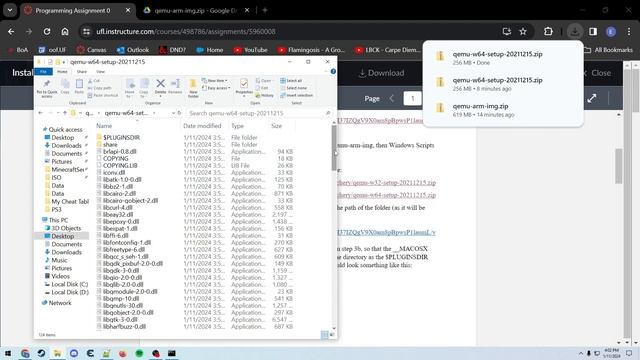Click the PDF page number field
Screen dimensions: 640x360
412,98
